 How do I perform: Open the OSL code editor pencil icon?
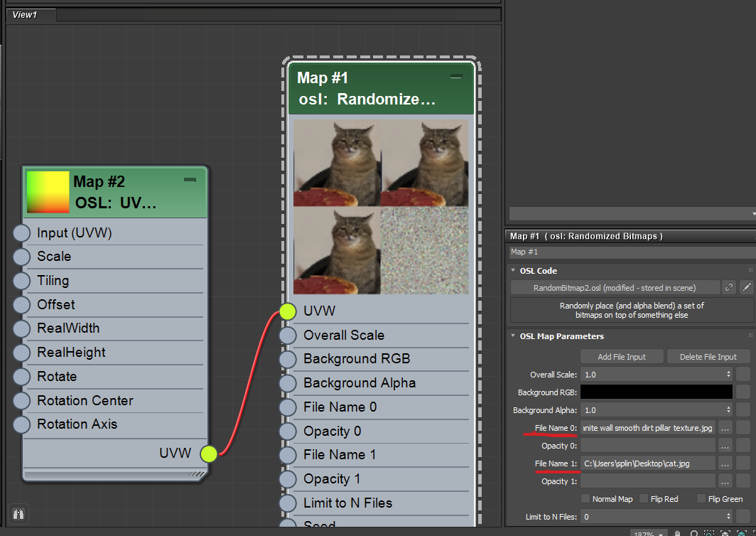(x=746, y=287)
